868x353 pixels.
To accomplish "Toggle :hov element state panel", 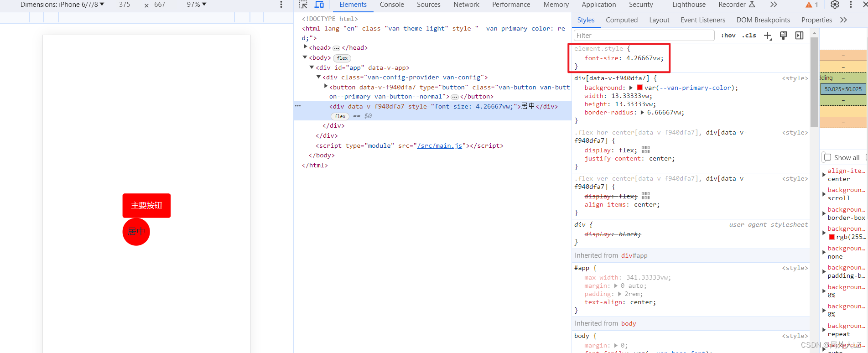I will click(728, 36).
